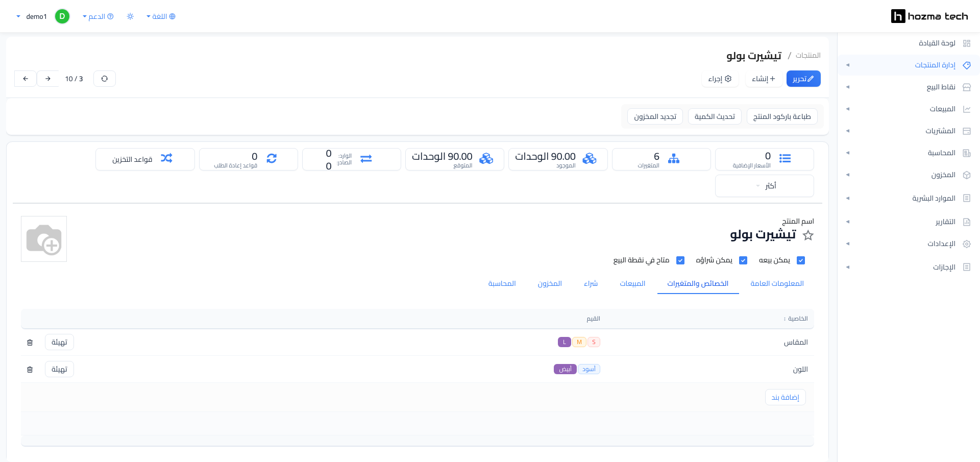Viewport: 980px width, 462px height.
Task: Expand المحاسبة sidebar section arrow
Action: [x=848, y=153]
